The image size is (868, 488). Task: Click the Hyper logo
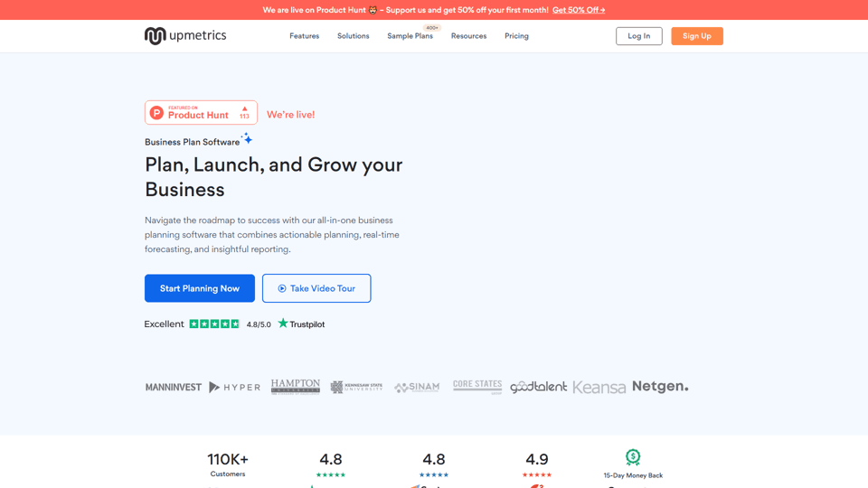[x=235, y=388]
